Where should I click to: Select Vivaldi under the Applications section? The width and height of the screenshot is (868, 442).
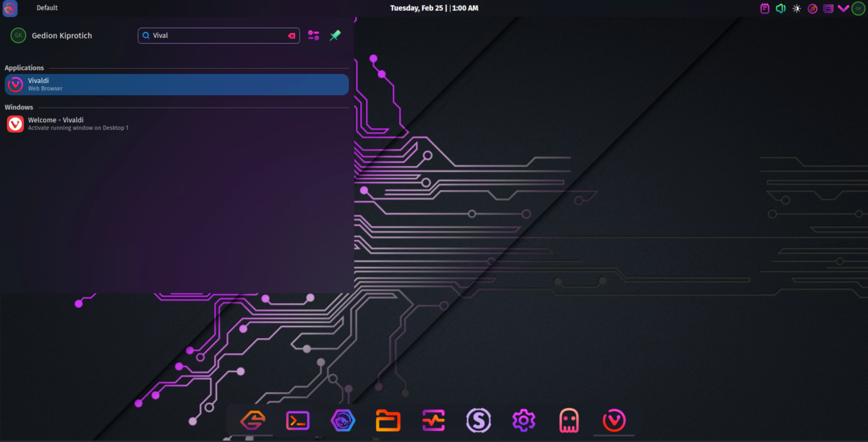pyautogui.click(x=176, y=84)
